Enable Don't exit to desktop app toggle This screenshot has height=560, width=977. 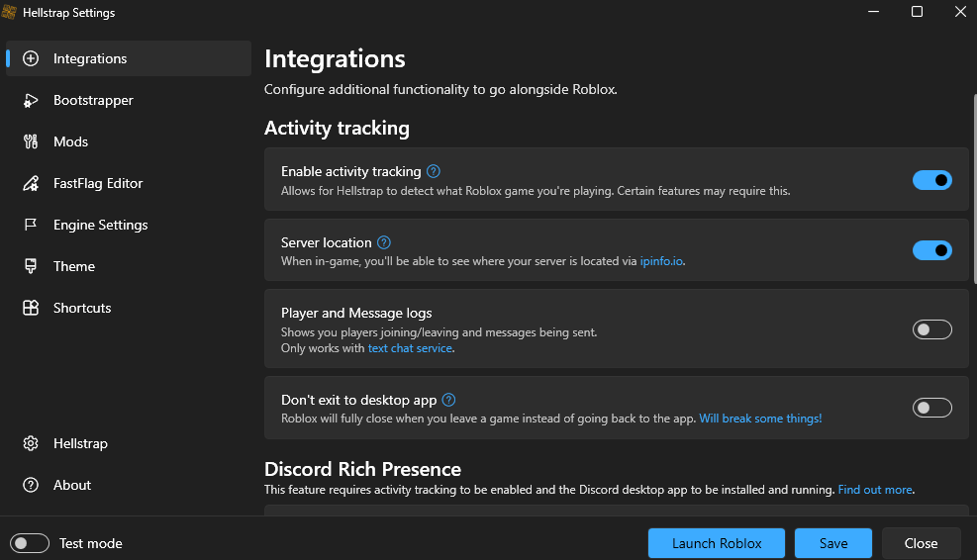[x=932, y=408]
